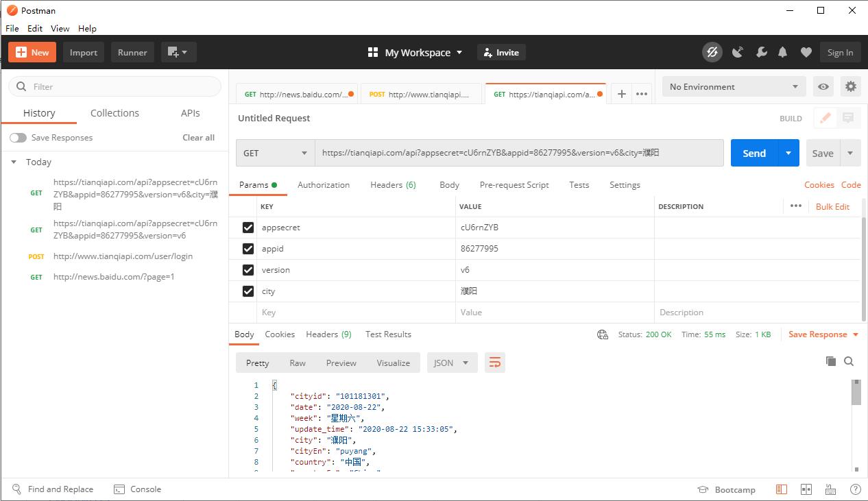Click the new window icon with dropdown

click(x=178, y=52)
